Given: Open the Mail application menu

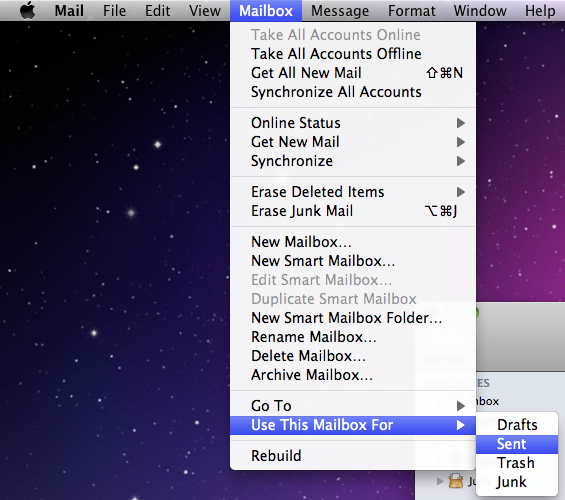Looking at the screenshot, I should point(69,11).
